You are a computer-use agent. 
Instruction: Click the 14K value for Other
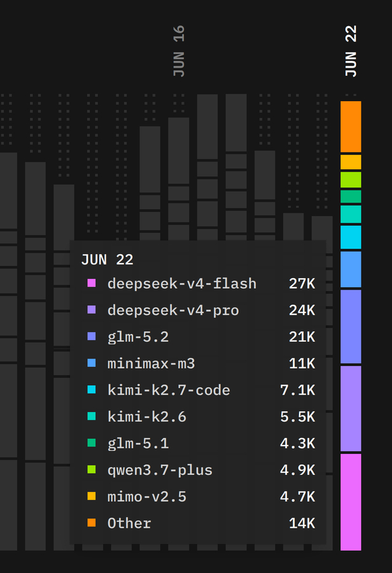point(302,523)
